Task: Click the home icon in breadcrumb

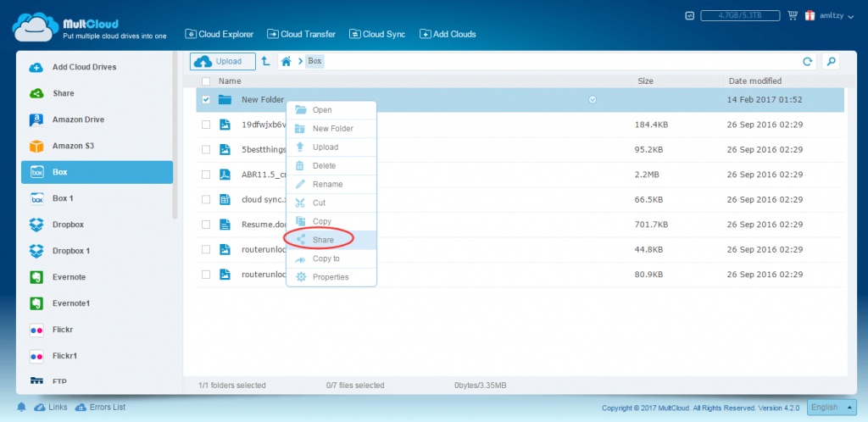Action: pos(287,61)
